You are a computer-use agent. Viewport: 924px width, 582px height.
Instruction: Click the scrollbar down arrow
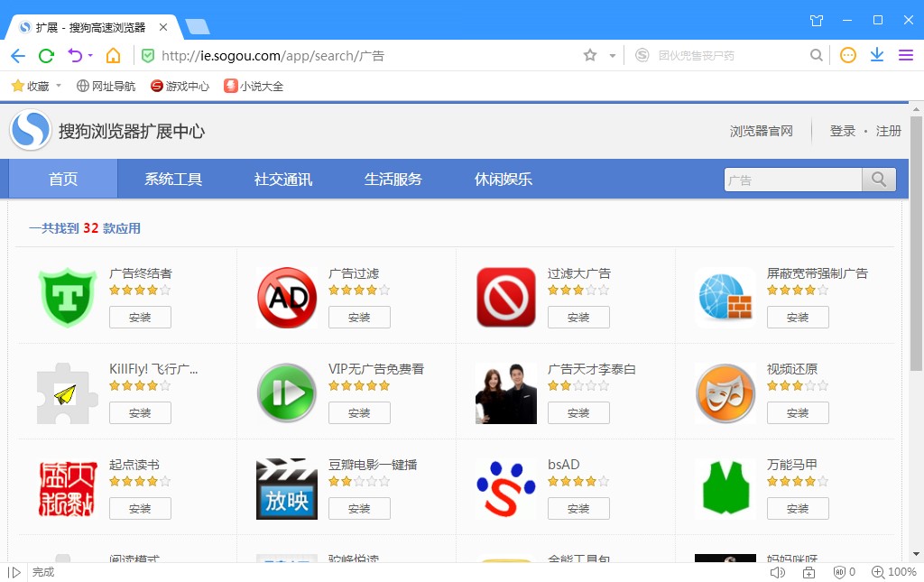click(916, 554)
